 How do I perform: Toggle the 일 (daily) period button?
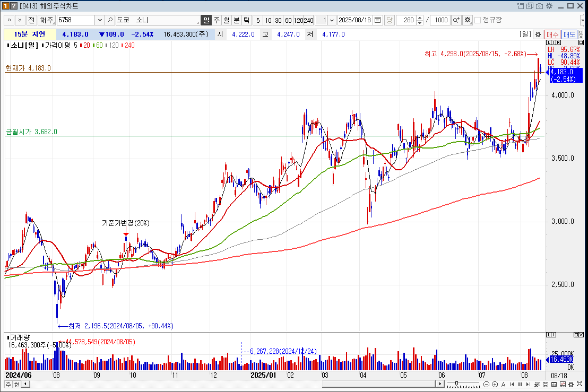(x=206, y=20)
